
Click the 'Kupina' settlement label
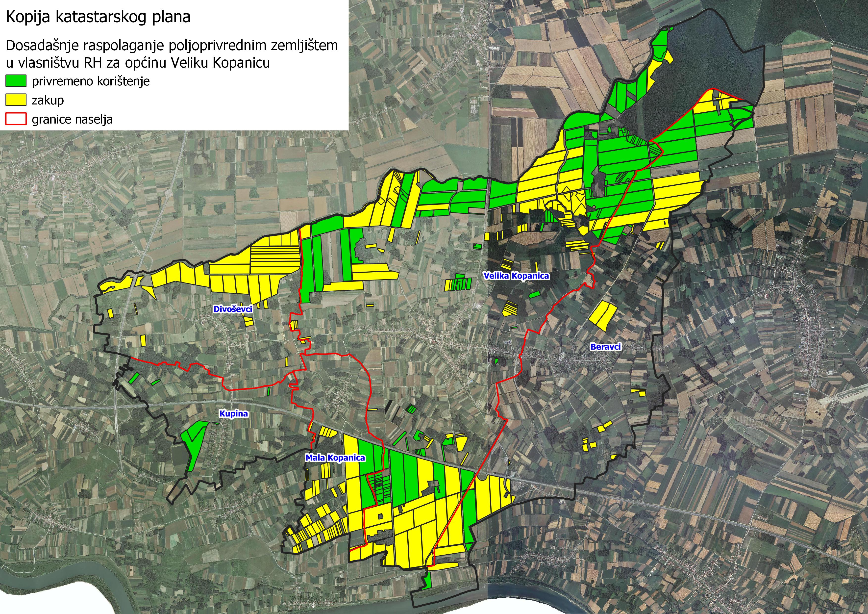point(234,414)
